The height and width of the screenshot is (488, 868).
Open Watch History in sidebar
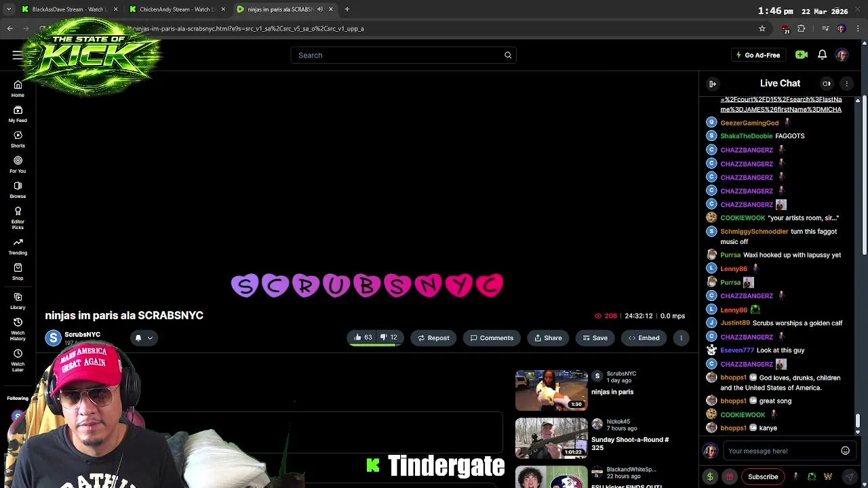(x=18, y=328)
